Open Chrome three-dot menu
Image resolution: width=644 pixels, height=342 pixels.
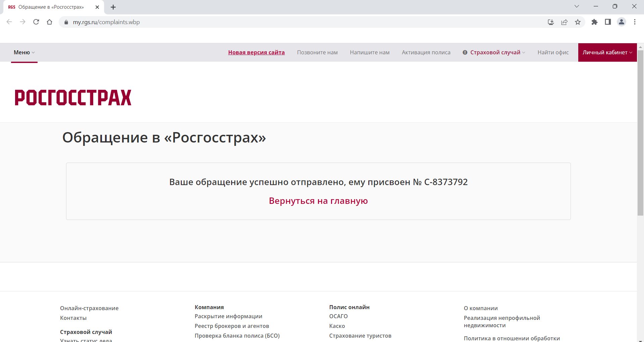(635, 22)
